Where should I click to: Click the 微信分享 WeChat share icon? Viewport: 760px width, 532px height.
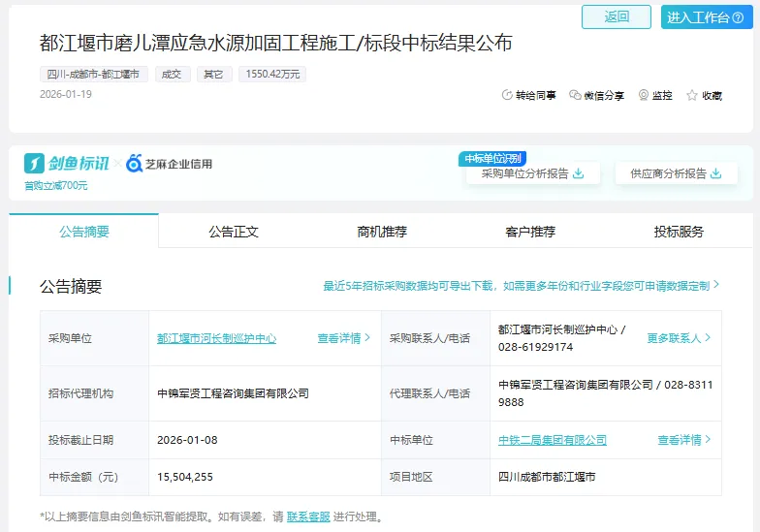click(x=575, y=95)
